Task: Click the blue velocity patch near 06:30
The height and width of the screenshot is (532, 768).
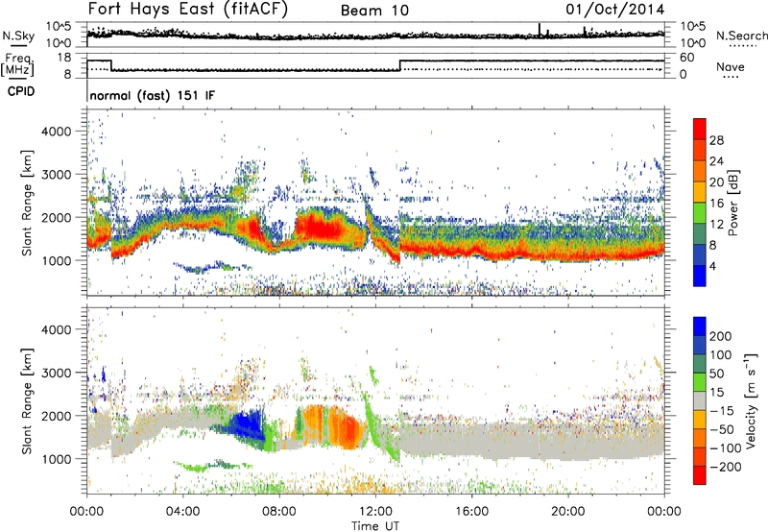Action: [x=246, y=425]
